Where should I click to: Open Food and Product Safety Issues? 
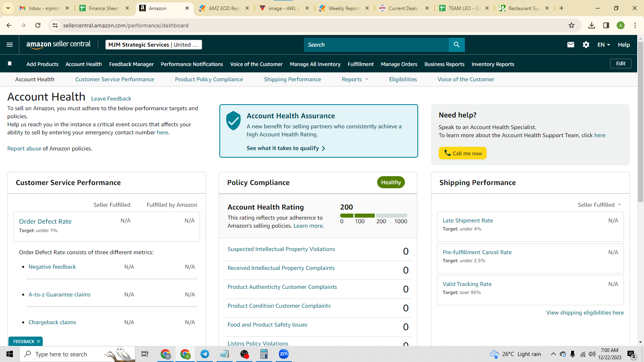click(267, 325)
